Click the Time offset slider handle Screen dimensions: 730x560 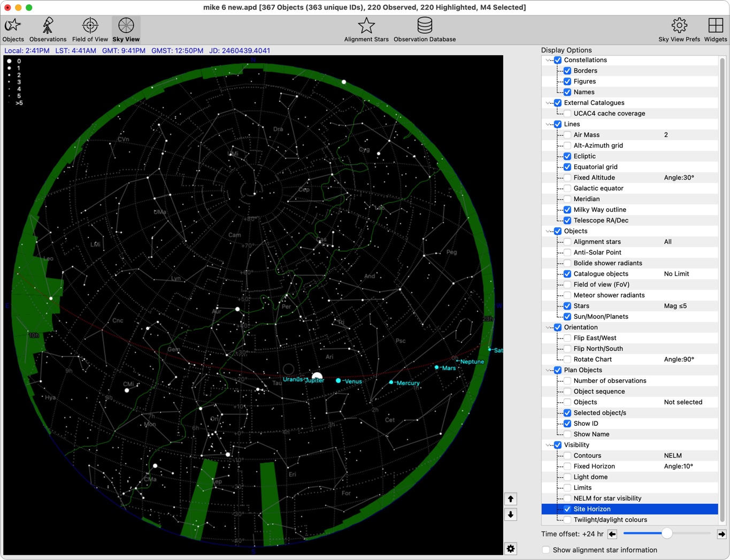(x=667, y=533)
